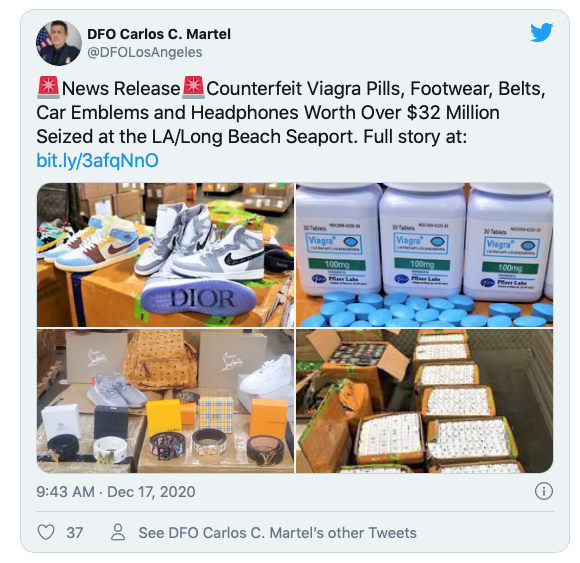
Task: Click the DIOR shoe sole in photo
Action: pos(199,300)
